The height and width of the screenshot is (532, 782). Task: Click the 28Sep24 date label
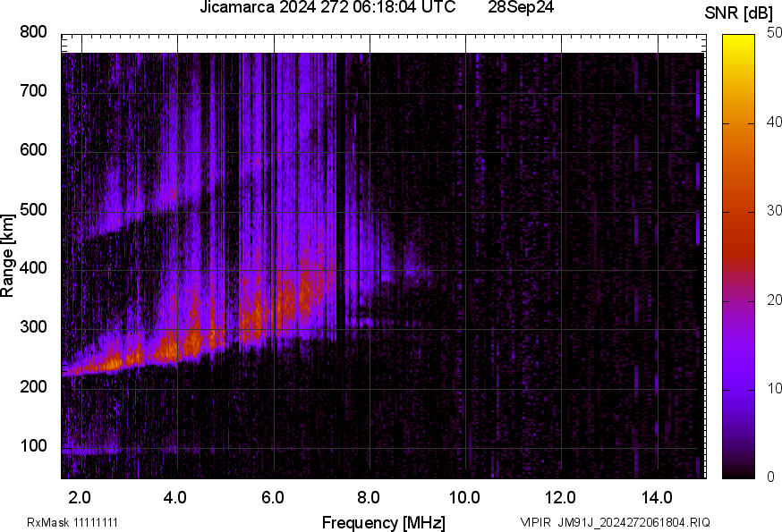pos(522,8)
